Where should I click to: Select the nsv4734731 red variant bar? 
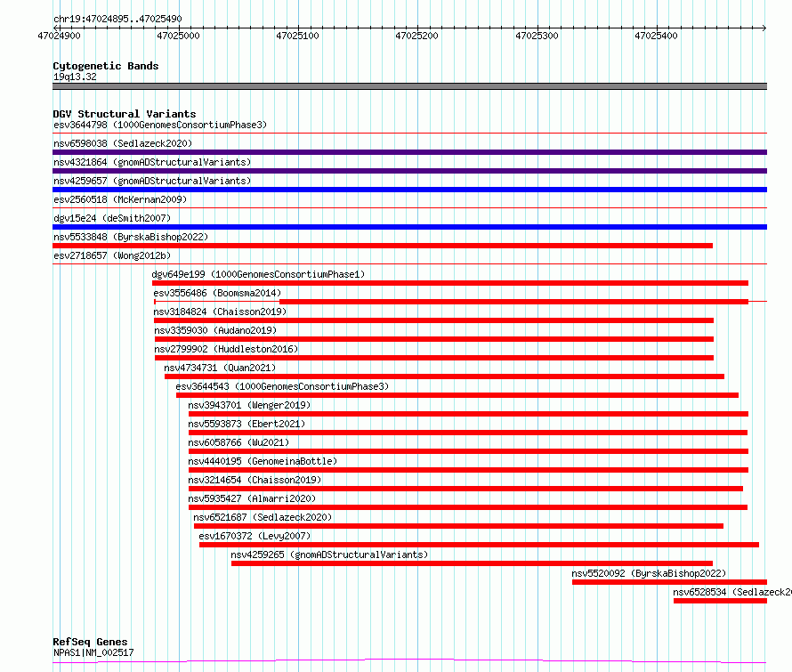[444, 376]
